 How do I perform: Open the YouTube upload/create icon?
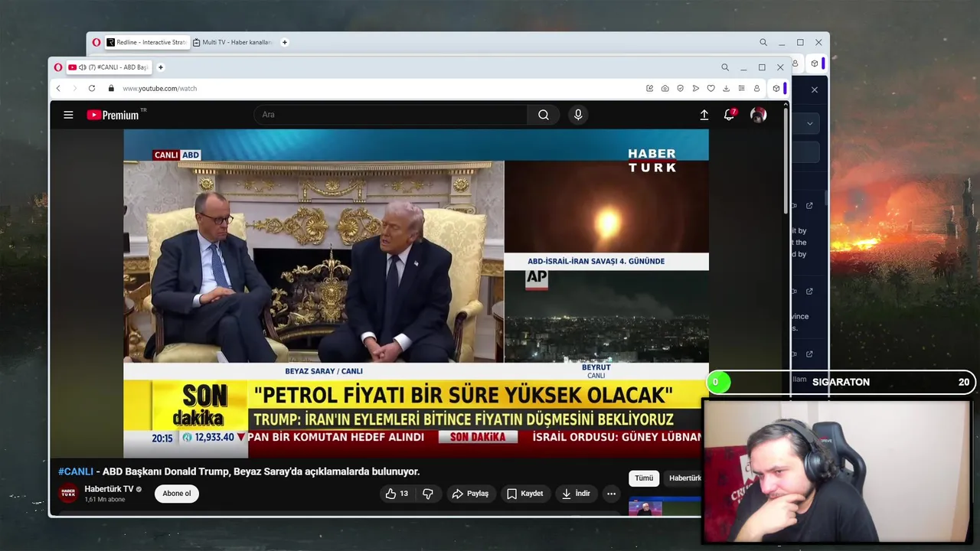point(704,115)
